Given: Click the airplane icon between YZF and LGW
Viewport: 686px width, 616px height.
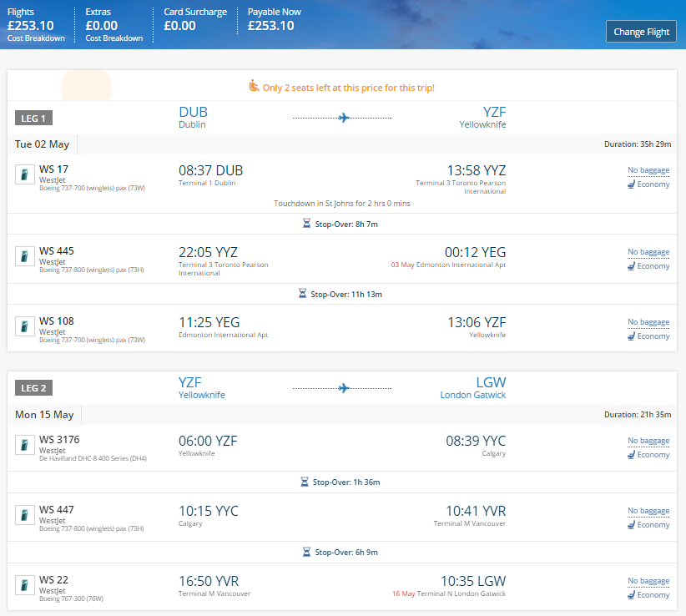Looking at the screenshot, I should coord(344,388).
